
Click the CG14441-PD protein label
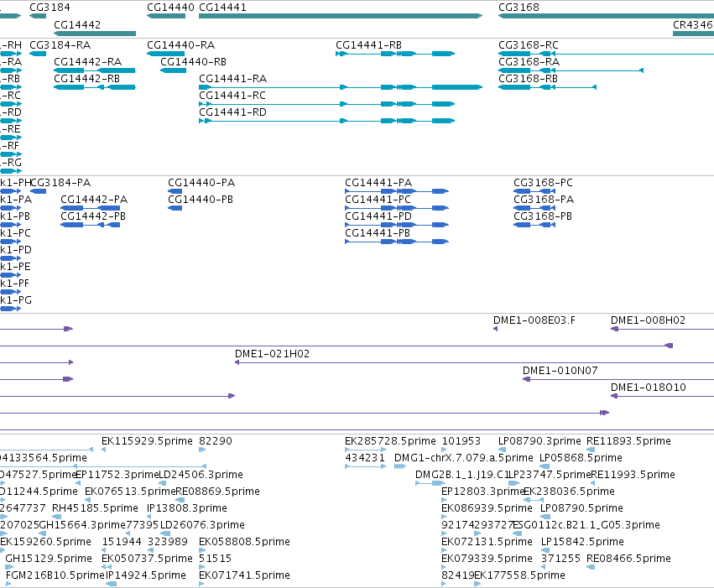(x=378, y=216)
